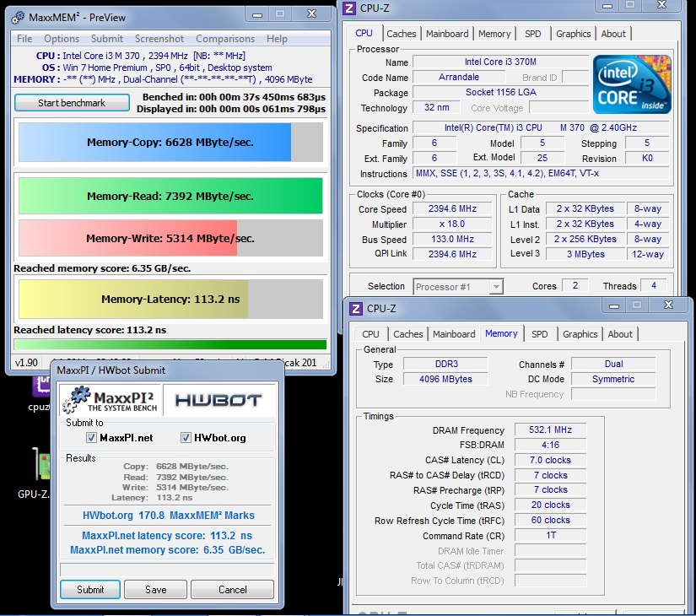Viewport: 696px width, 616px height.
Task: Click the HWbot.org 170.8 MaxxMEM² Marks text
Action: (168, 516)
